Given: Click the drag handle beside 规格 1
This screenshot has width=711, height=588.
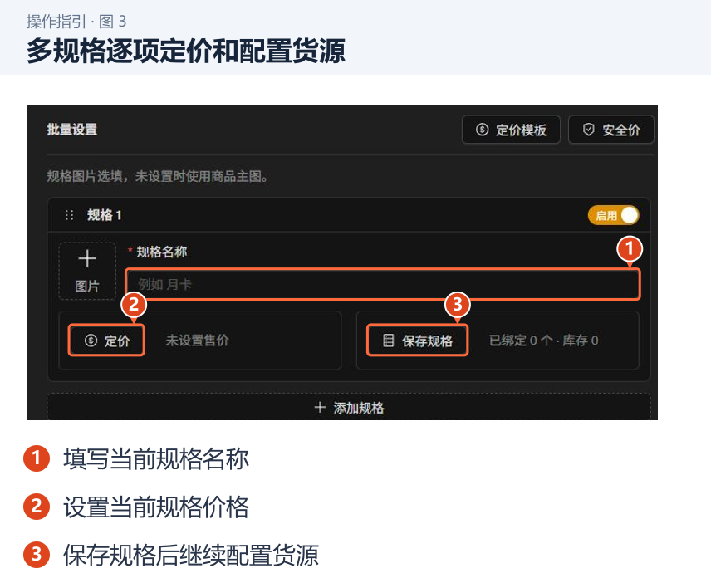Looking at the screenshot, I should click(x=69, y=215).
